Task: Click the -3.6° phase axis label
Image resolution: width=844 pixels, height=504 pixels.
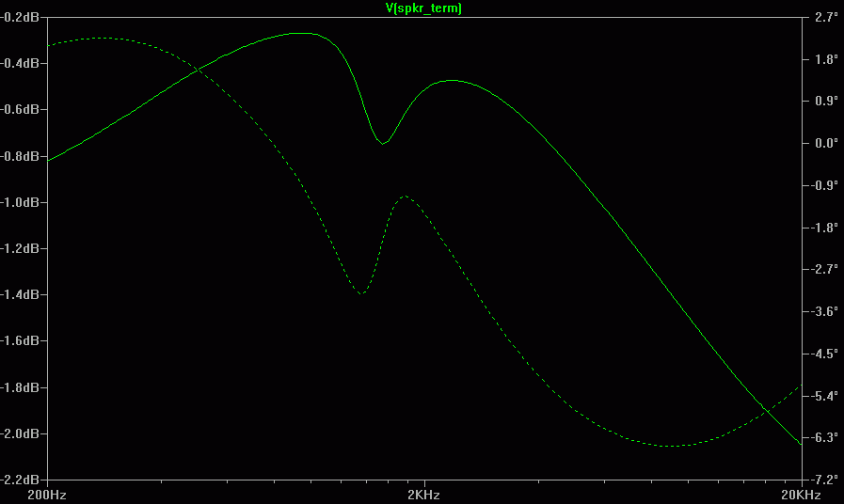Action: [x=824, y=311]
